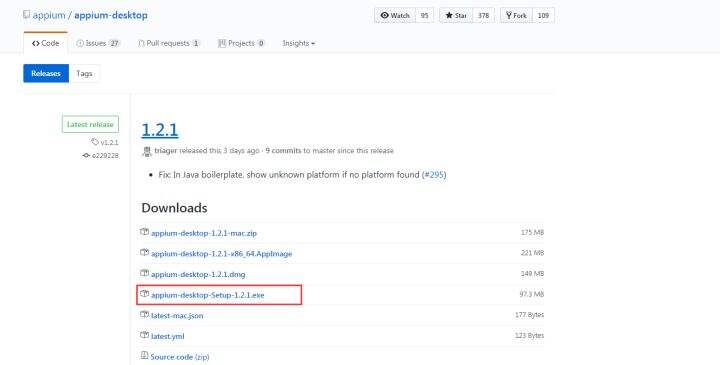Expand the Insights dropdown
The height and width of the screenshot is (365, 720).
tap(298, 43)
